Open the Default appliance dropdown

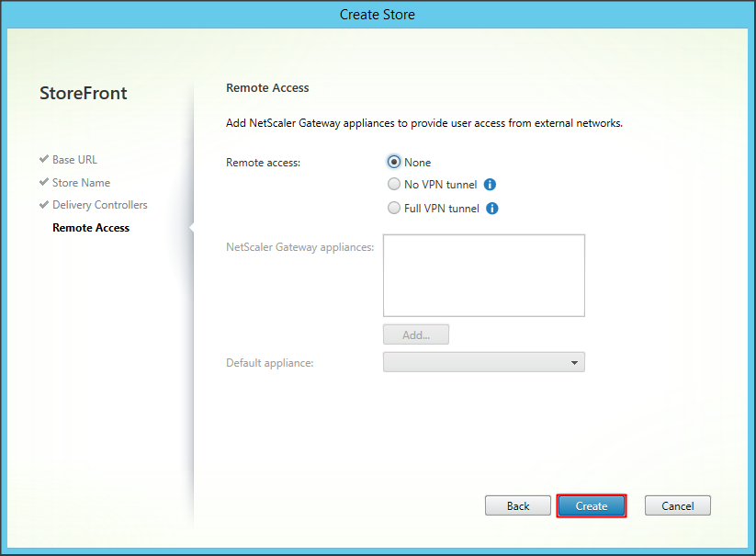[483, 363]
